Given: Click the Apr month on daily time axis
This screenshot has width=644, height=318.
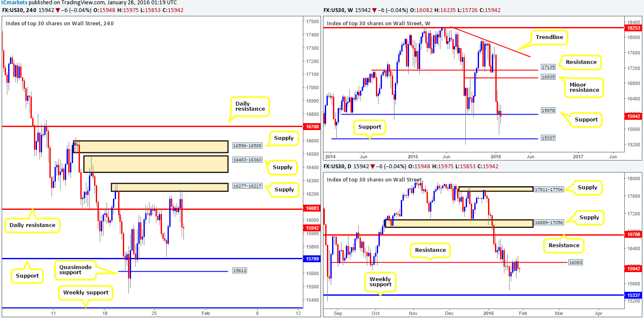Looking at the screenshot, I should (598, 314).
